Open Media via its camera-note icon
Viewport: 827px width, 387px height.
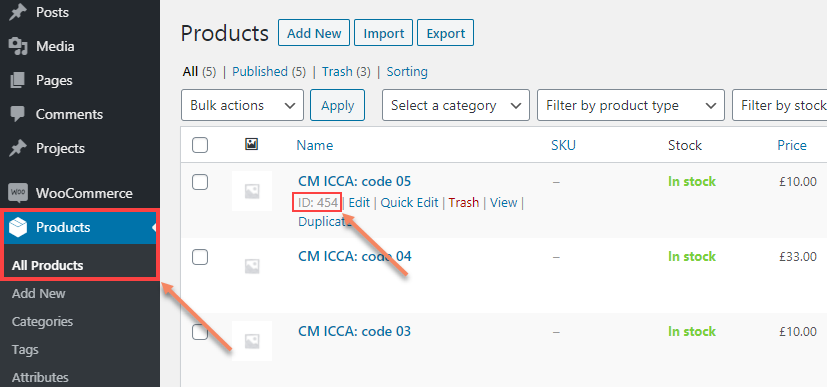(x=18, y=46)
